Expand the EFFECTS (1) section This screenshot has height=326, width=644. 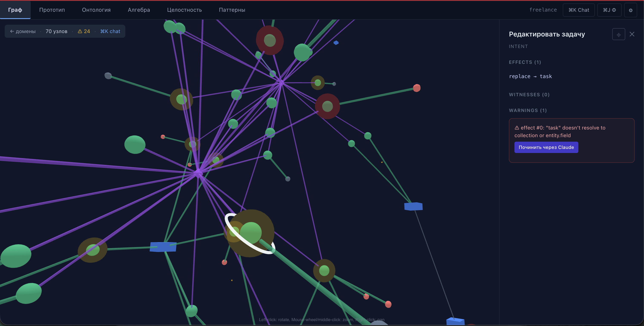tap(525, 62)
